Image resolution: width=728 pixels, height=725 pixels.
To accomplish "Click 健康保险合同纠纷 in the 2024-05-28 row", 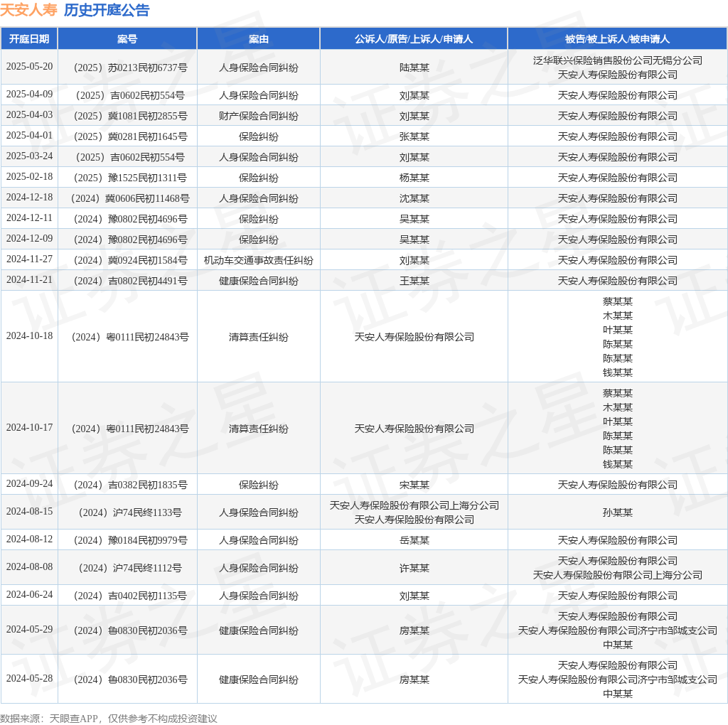I will point(259,680).
